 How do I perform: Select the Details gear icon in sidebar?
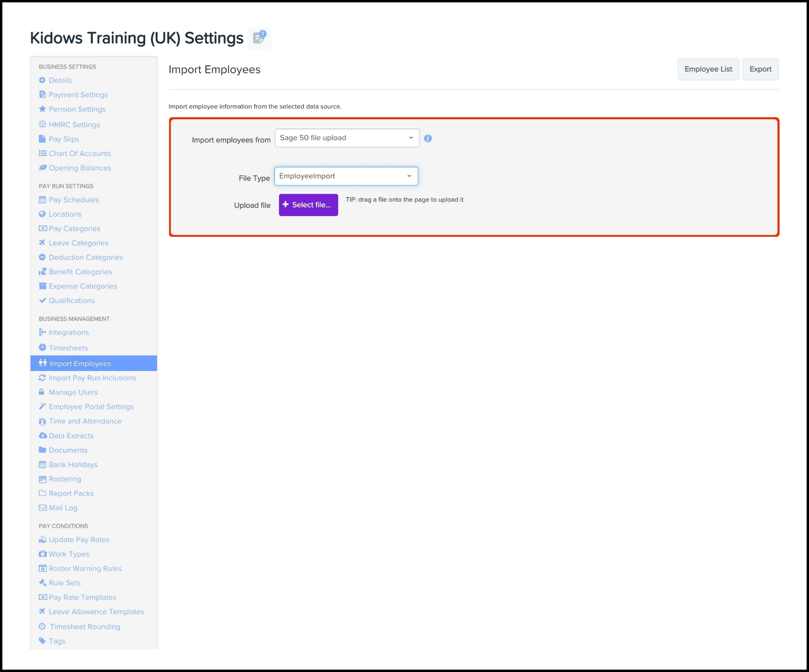tap(43, 80)
